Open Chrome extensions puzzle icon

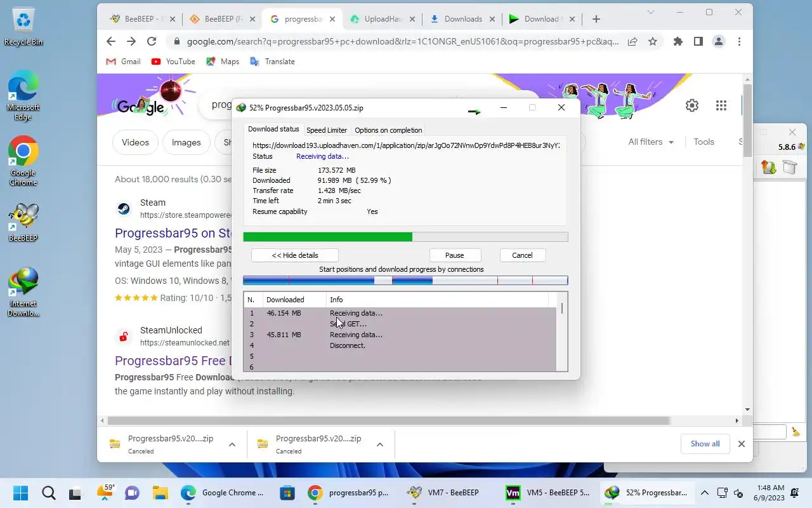678,41
